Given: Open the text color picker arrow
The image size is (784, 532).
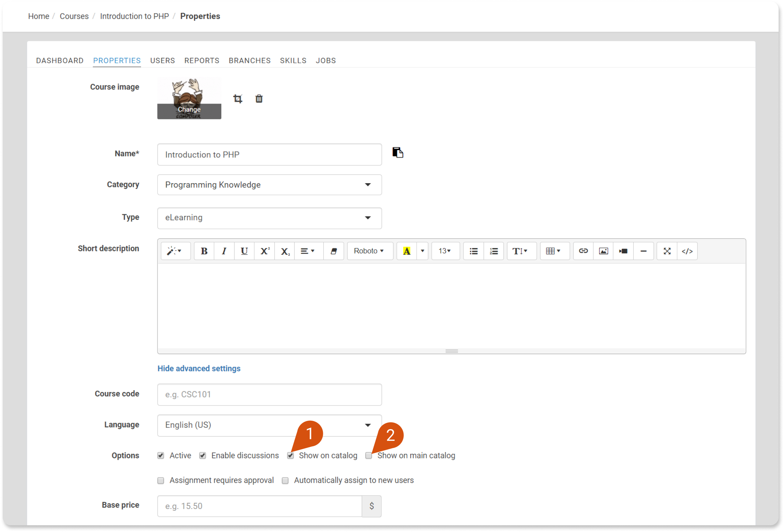Looking at the screenshot, I should (x=422, y=251).
